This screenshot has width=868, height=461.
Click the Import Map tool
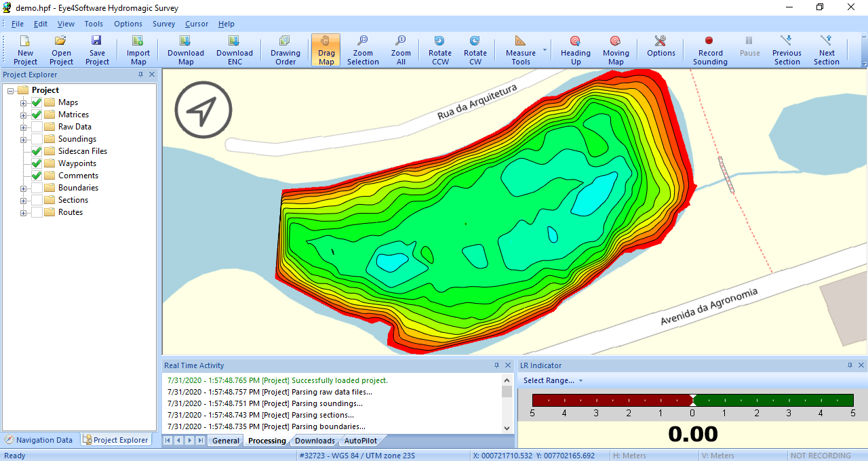(138, 50)
